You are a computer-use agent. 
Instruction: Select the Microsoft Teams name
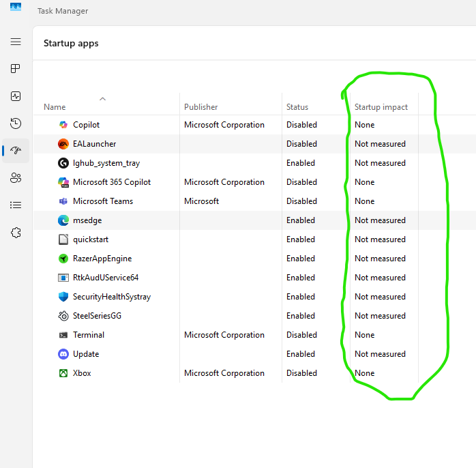pyautogui.click(x=103, y=201)
